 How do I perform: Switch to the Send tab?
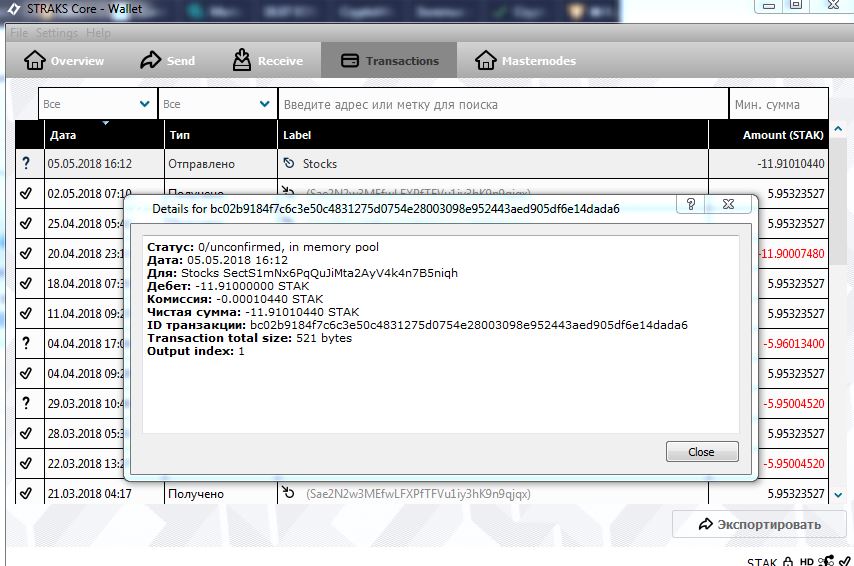pos(167,60)
